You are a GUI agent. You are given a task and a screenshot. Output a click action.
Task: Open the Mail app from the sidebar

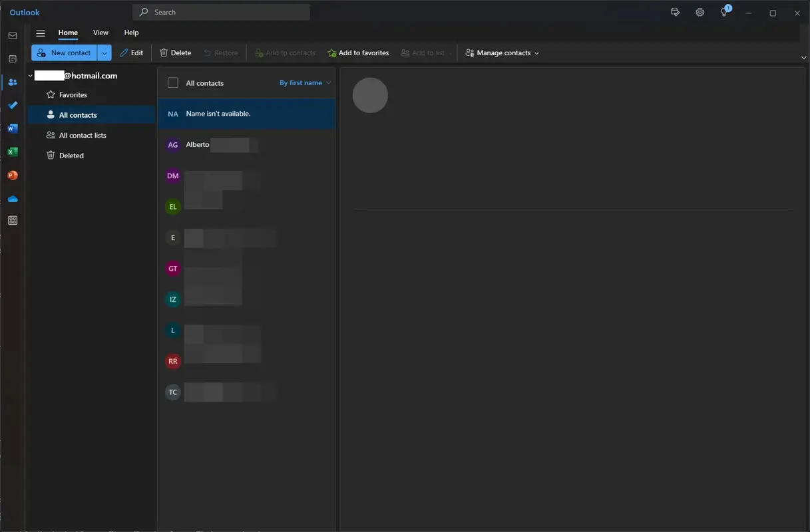pos(12,35)
